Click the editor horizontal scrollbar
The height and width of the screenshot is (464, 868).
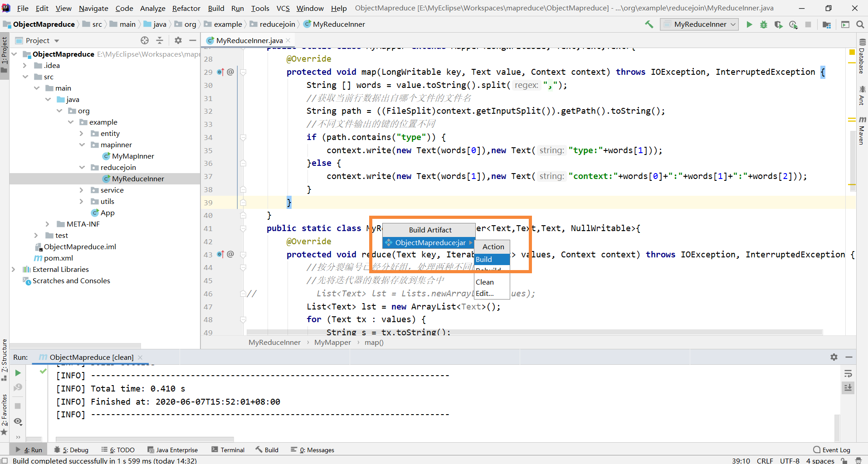pyautogui.click(x=534, y=332)
